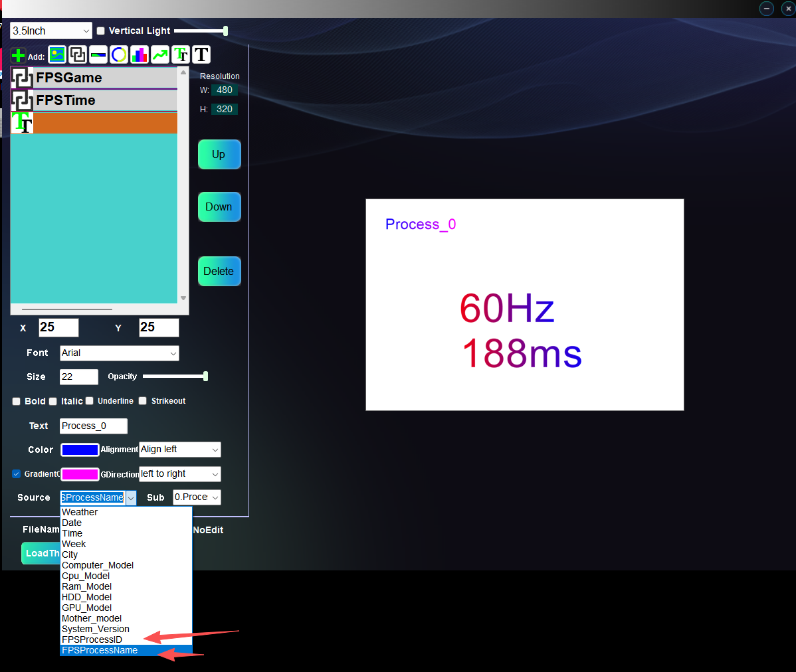
Task: Expand the Arial font dropdown
Action: (120, 353)
